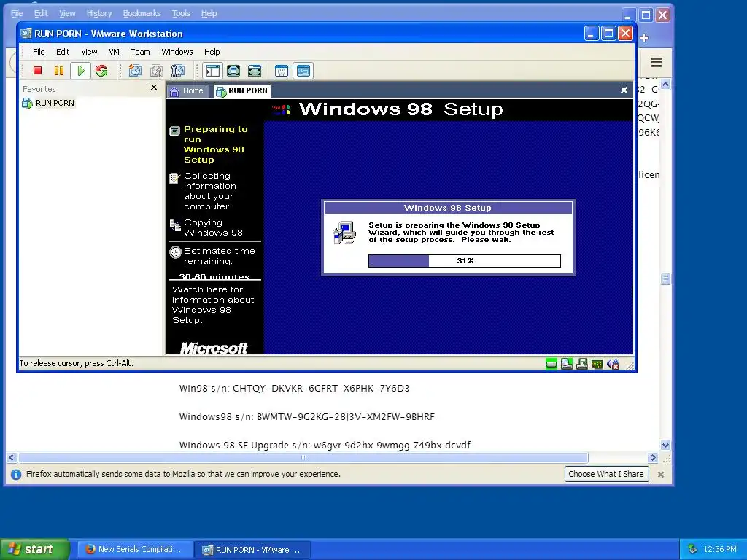Click Firefox vertical scrollbar up arrow

[665, 85]
